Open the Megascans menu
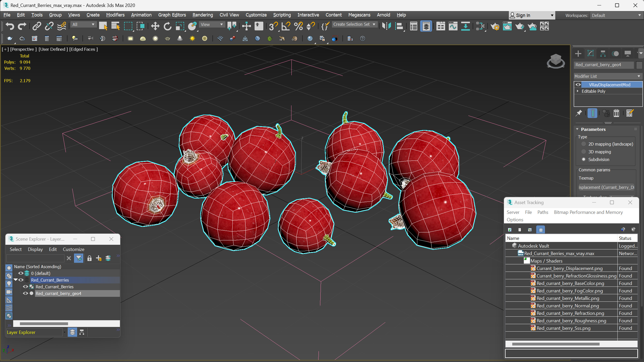 click(359, 15)
